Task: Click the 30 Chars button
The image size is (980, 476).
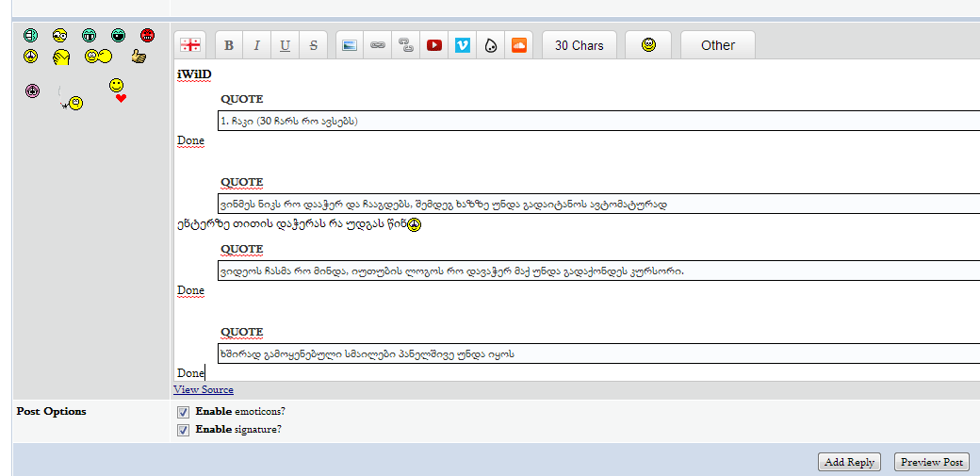Action: (x=580, y=45)
